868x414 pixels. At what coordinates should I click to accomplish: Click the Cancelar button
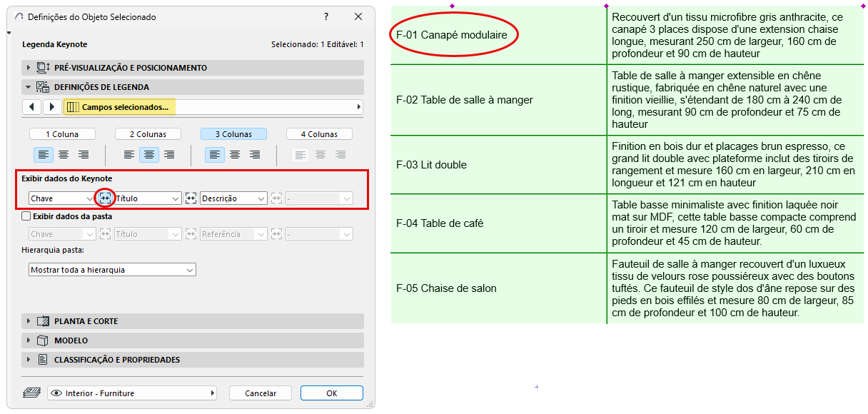(x=261, y=393)
